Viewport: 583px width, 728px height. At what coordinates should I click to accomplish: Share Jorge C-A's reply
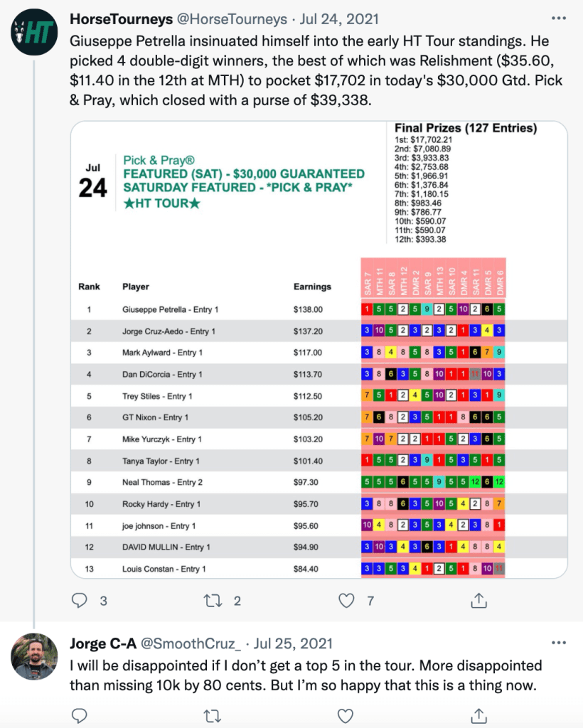[479, 714]
